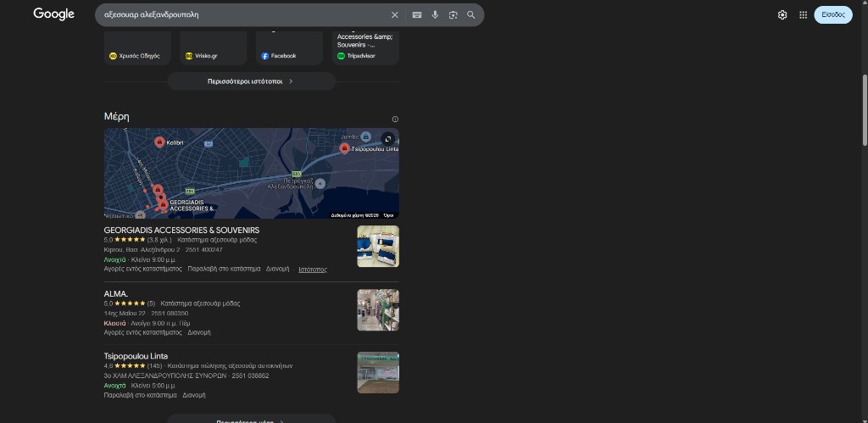Click the Tsipopoulou Linta map pin

tap(344, 148)
